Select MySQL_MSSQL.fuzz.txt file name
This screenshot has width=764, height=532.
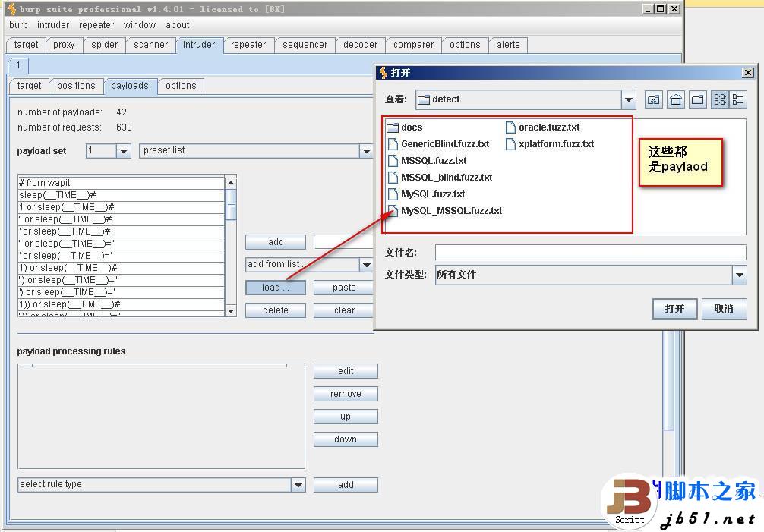[x=452, y=211]
